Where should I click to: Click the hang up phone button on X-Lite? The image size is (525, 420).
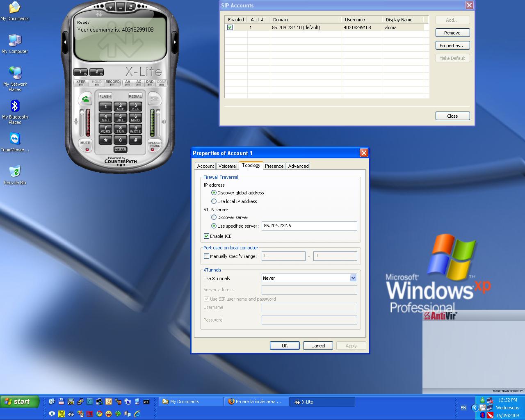[155, 99]
